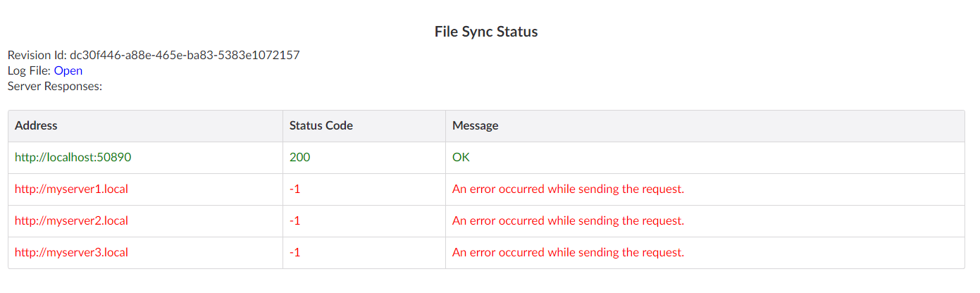Image resolution: width=980 pixels, height=293 pixels.
Task: Click the 200 status code cell
Action: (300, 157)
